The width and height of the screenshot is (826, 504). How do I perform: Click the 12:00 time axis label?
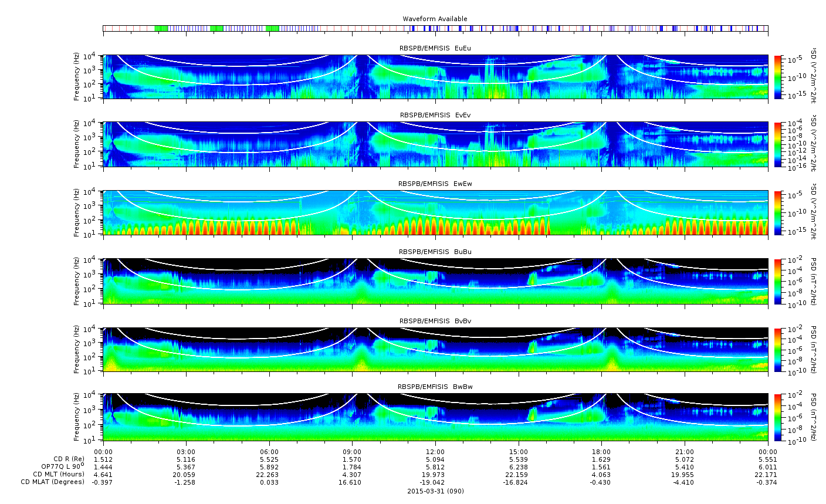coord(435,452)
